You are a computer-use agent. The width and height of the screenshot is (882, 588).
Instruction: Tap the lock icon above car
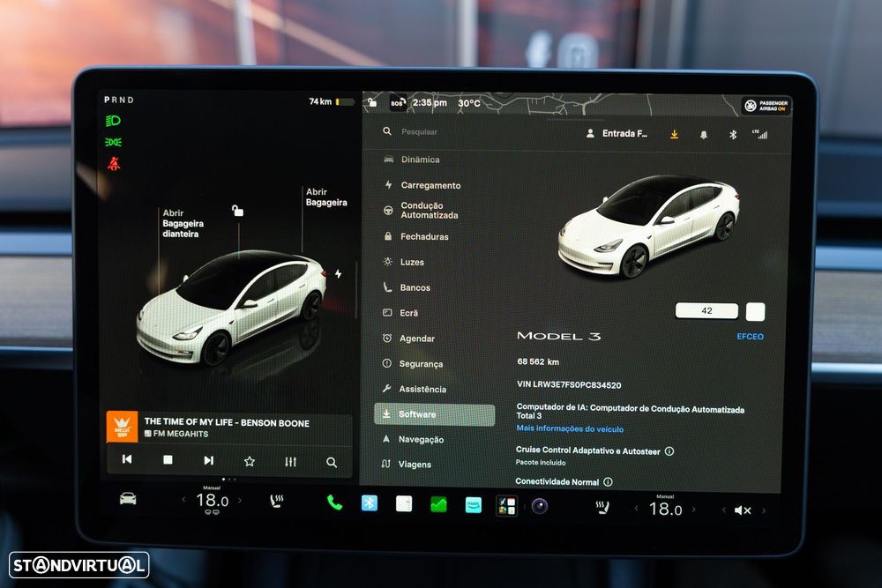(238, 211)
